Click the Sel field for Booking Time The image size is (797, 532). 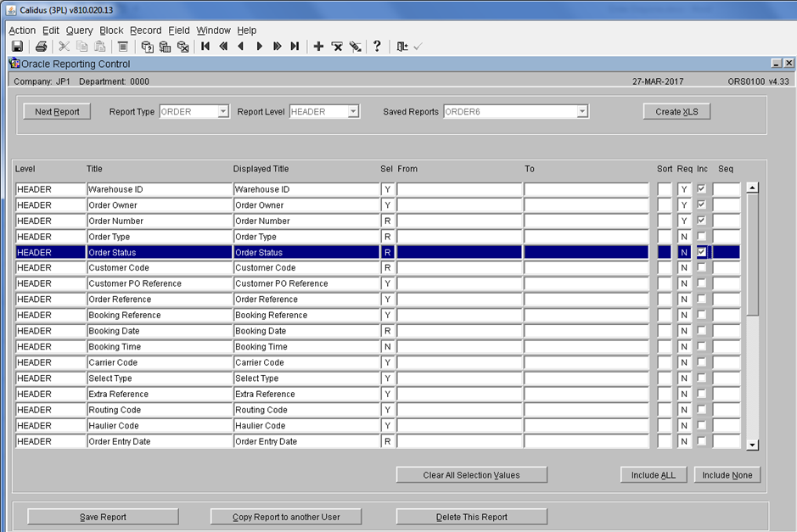pos(388,346)
